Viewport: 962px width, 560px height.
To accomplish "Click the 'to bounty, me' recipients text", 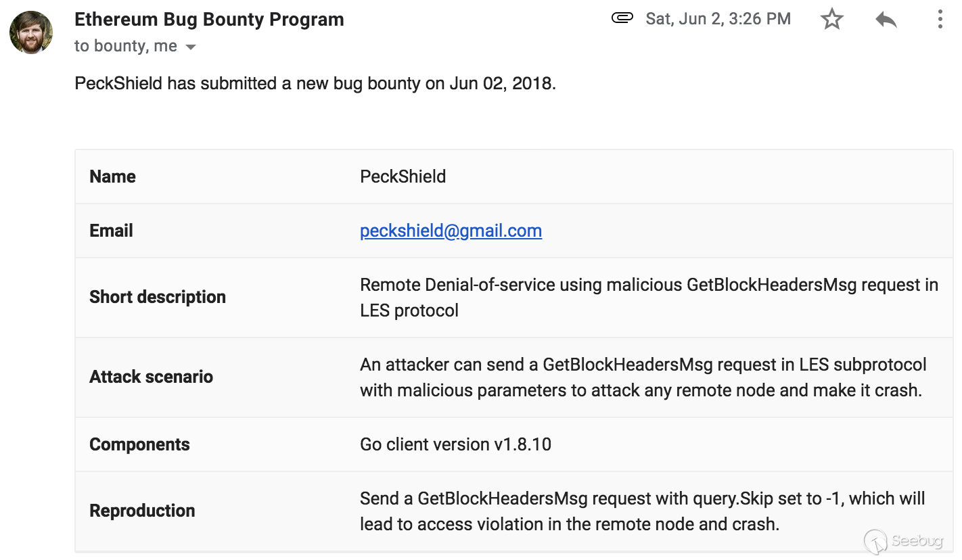I will point(126,46).
